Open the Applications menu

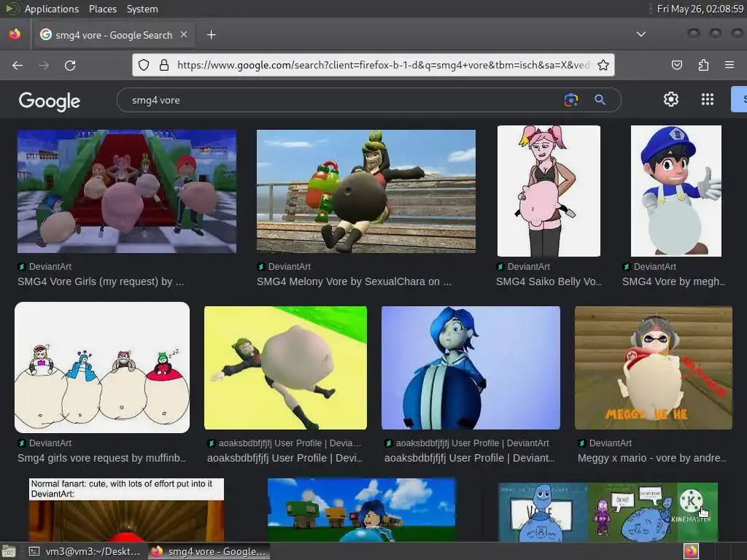click(52, 9)
